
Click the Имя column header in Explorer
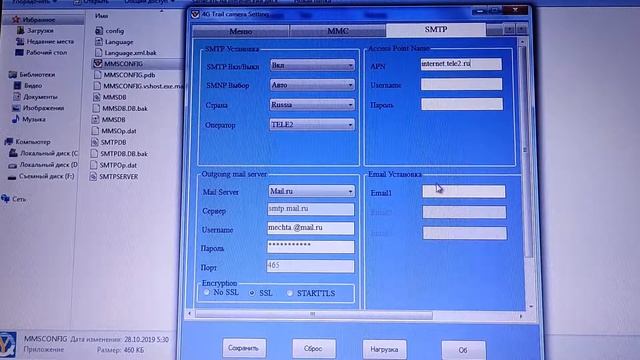[102, 16]
